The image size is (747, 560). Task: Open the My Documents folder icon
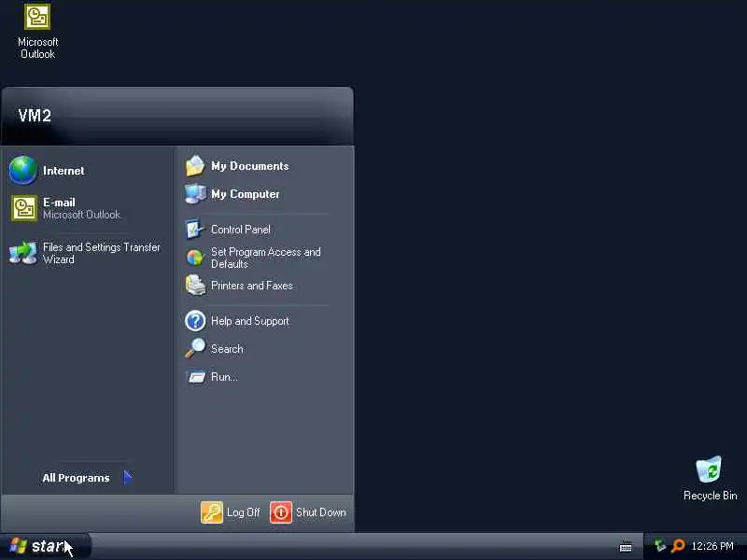pyautogui.click(x=195, y=166)
